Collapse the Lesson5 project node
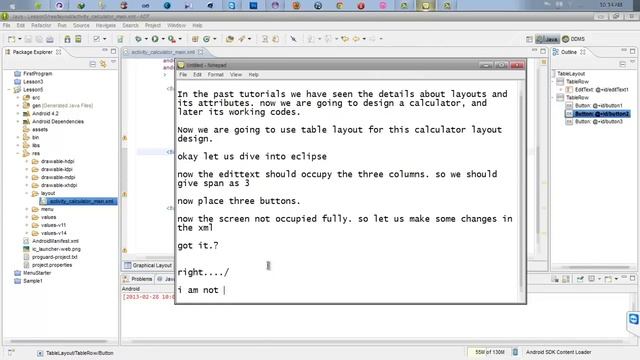This screenshot has height=360, width=640. [10, 89]
